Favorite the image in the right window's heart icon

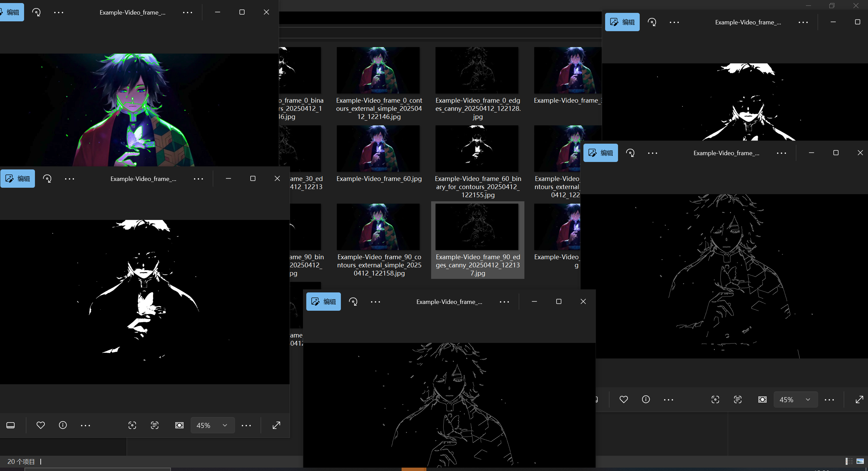[623, 400]
